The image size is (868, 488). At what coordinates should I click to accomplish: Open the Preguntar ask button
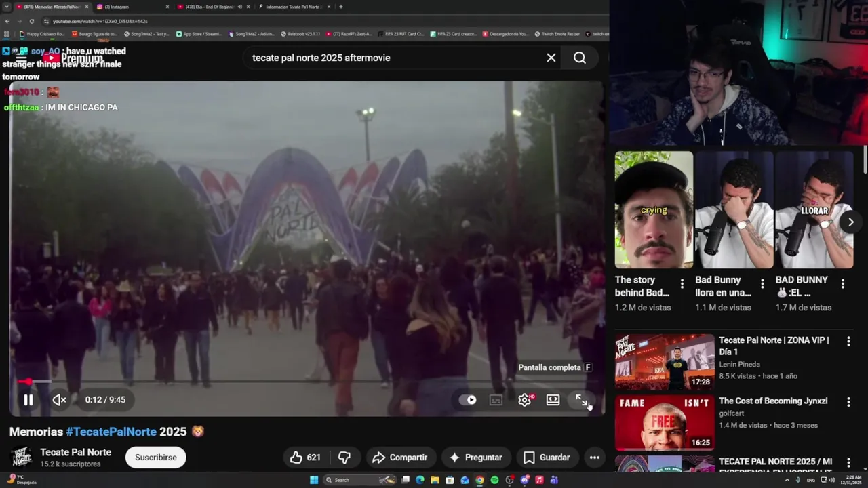pyautogui.click(x=475, y=457)
